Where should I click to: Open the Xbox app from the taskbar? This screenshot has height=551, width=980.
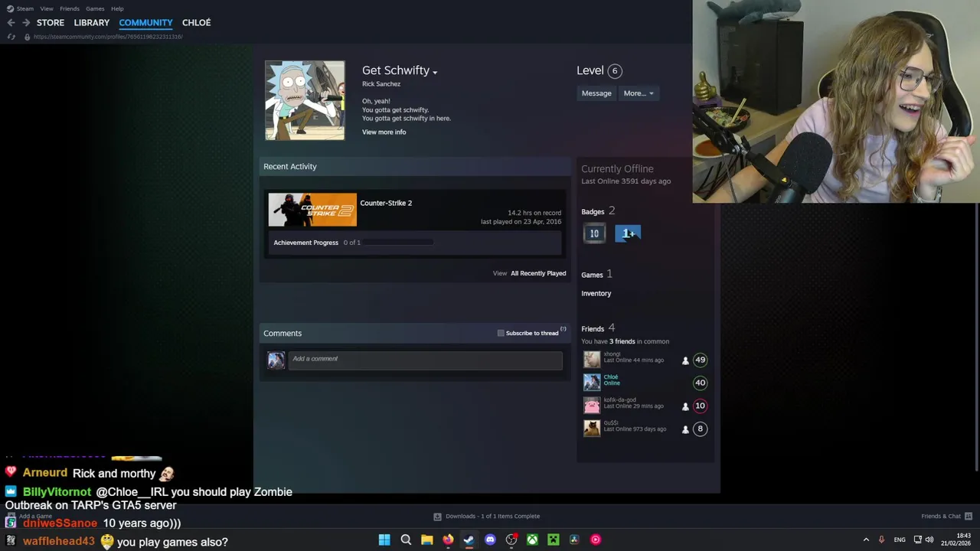[532, 540]
